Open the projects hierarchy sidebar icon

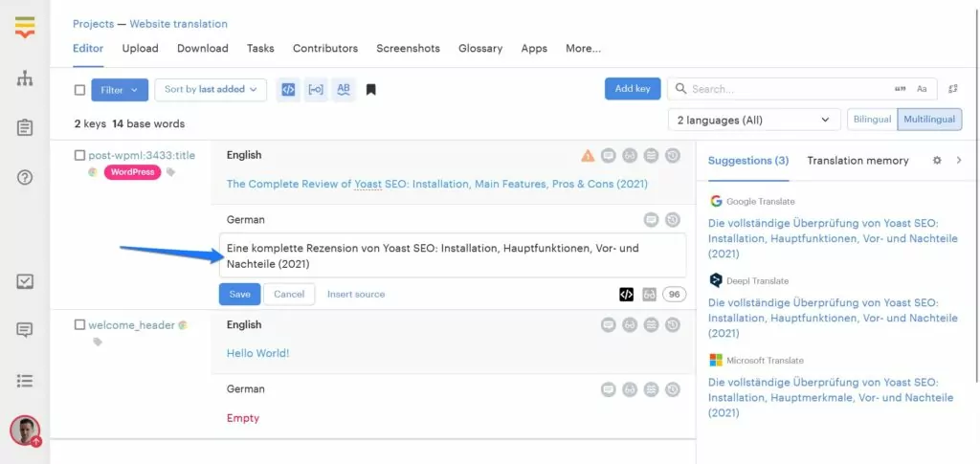25,78
